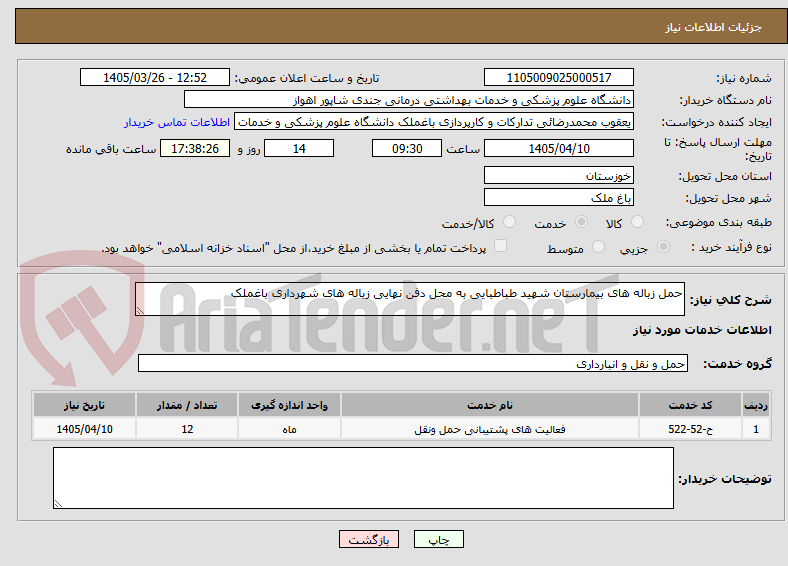Screen dimensions: 788x566
Task: Choose the متوسط purchase type option
Action: point(598,246)
